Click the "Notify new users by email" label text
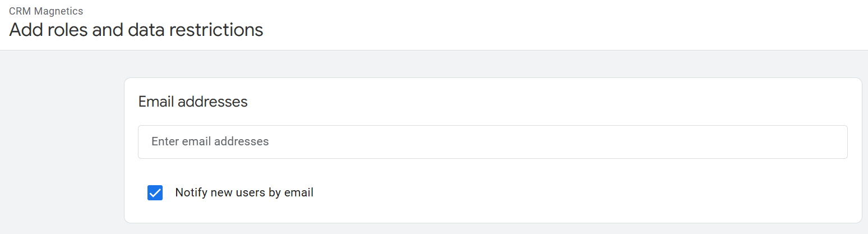This screenshot has height=234, width=868. pos(244,192)
